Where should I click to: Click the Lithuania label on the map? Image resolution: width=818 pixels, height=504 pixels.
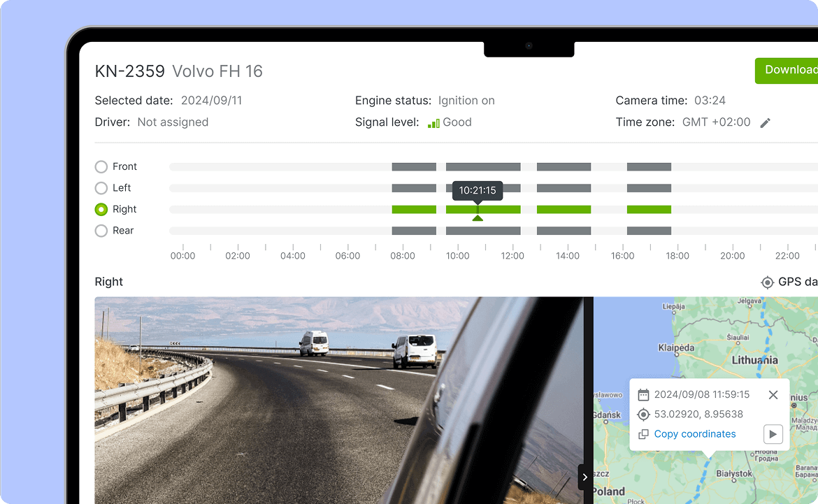pos(754,361)
